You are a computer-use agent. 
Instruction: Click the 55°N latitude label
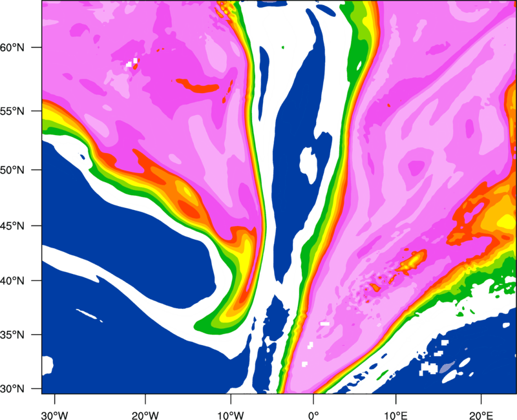click(12, 111)
